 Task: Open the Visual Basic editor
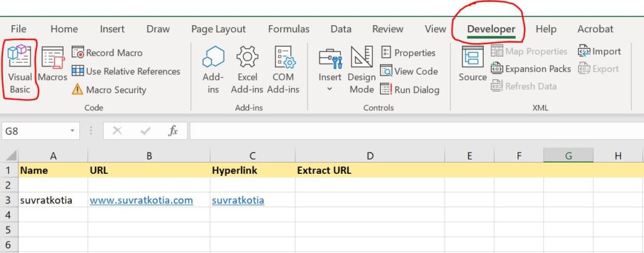click(x=19, y=69)
